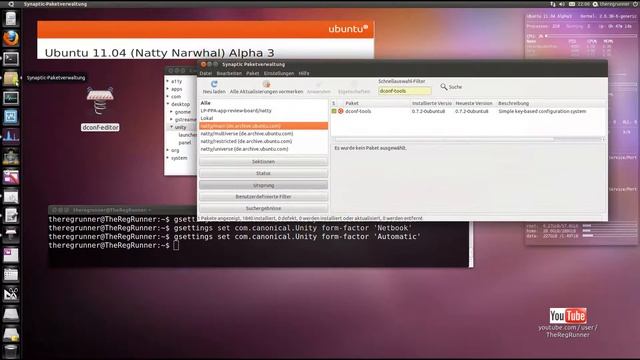Open the Einstellungen menu

point(279,73)
